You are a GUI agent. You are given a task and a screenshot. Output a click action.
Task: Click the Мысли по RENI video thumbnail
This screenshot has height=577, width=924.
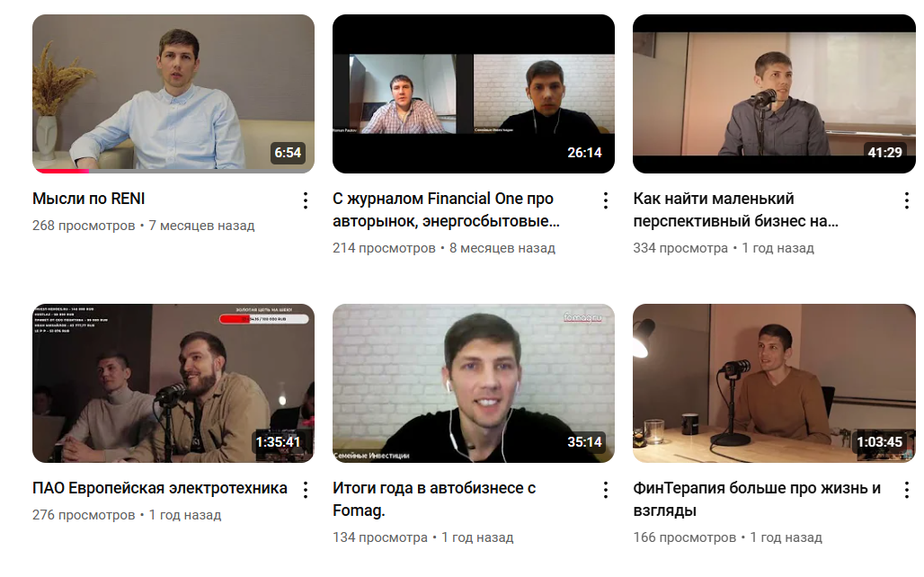173,93
